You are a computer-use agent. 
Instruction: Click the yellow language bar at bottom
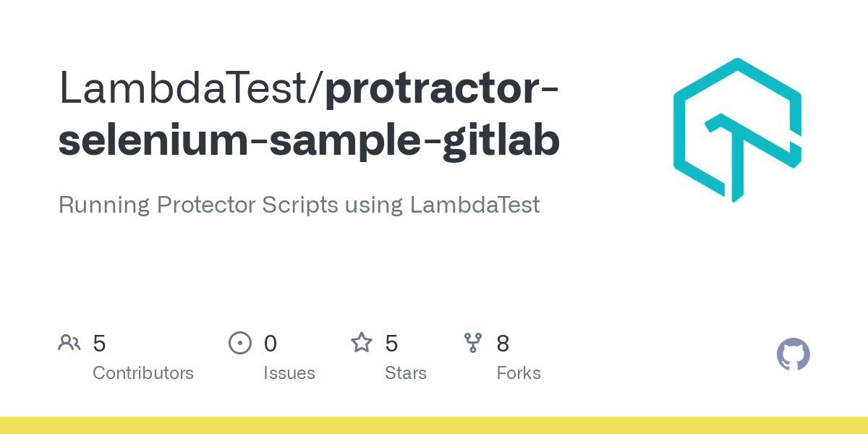(434, 425)
